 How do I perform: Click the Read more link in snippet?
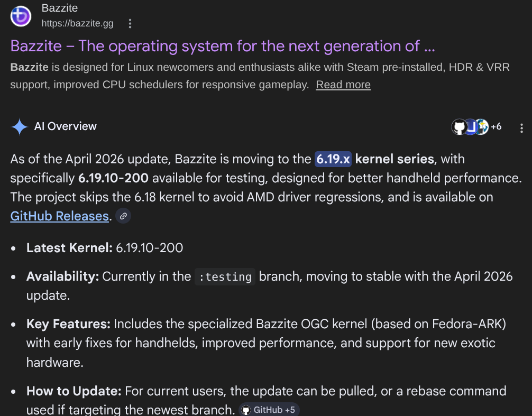pos(343,85)
